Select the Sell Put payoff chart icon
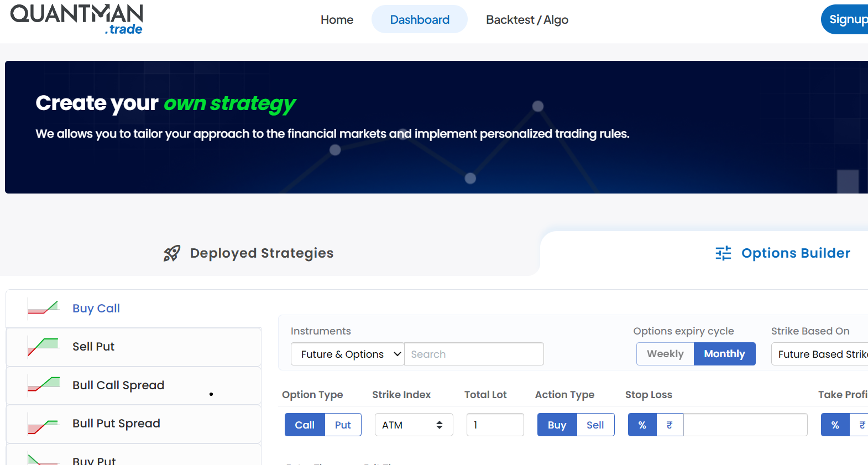 click(x=43, y=347)
